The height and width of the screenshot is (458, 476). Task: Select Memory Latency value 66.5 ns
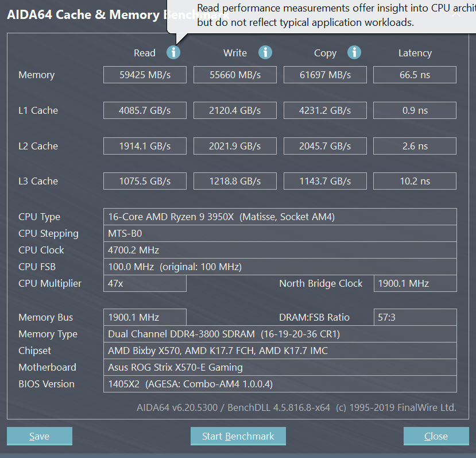point(415,75)
